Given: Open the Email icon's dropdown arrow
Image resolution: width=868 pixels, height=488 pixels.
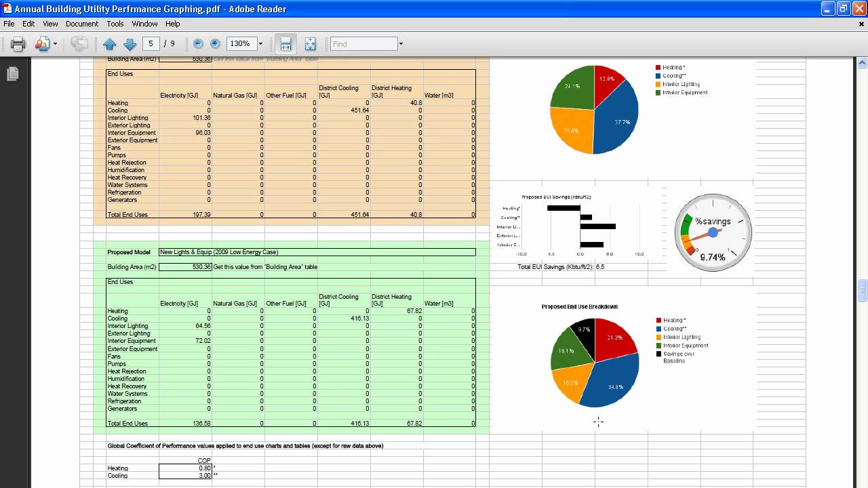Looking at the screenshot, I should pyautogui.click(x=55, y=43).
